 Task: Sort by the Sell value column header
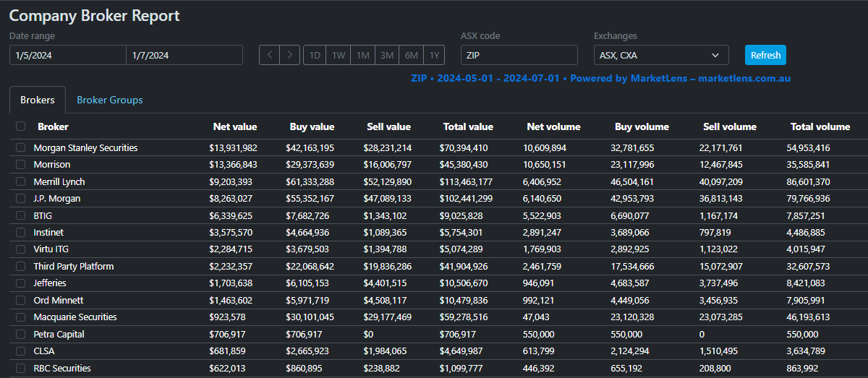tap(389, 126)
